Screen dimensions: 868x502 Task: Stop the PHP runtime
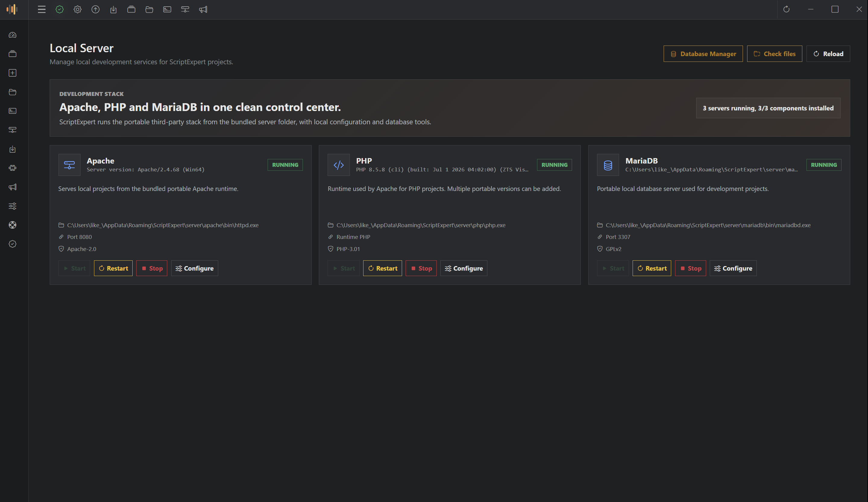[421, 268]
